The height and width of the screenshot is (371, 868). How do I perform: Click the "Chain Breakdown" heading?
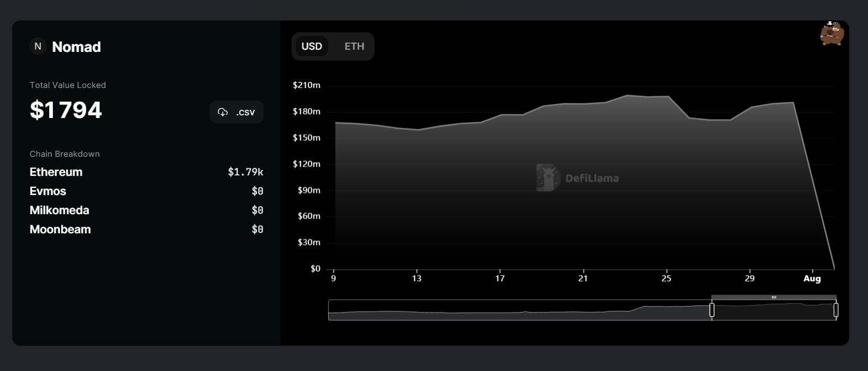[64, 154]
